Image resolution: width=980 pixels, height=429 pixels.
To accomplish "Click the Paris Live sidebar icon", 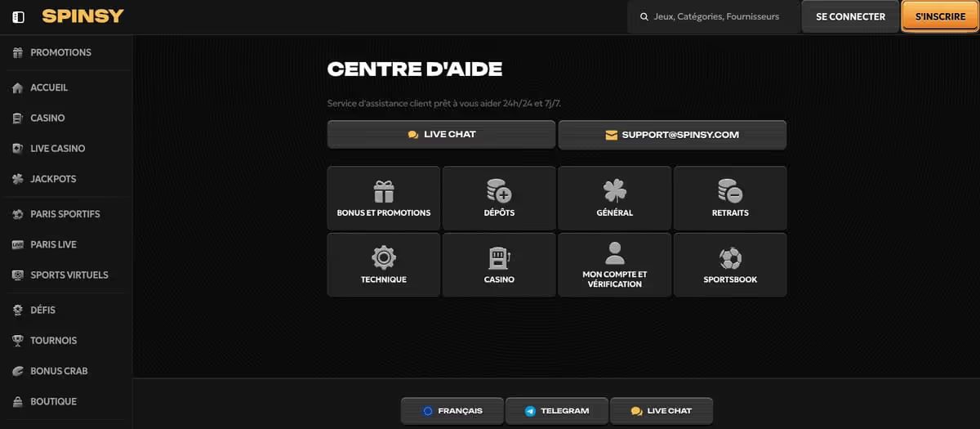I will coord(18,244).
